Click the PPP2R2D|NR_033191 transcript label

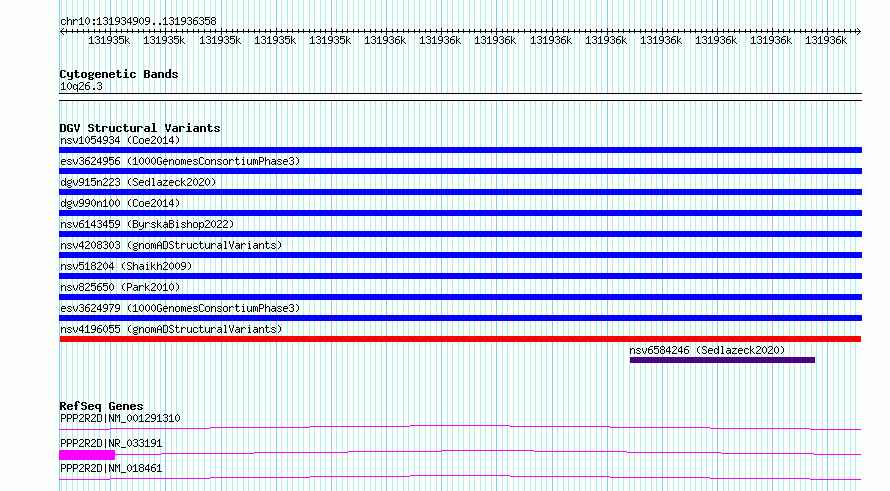(111, 443)
